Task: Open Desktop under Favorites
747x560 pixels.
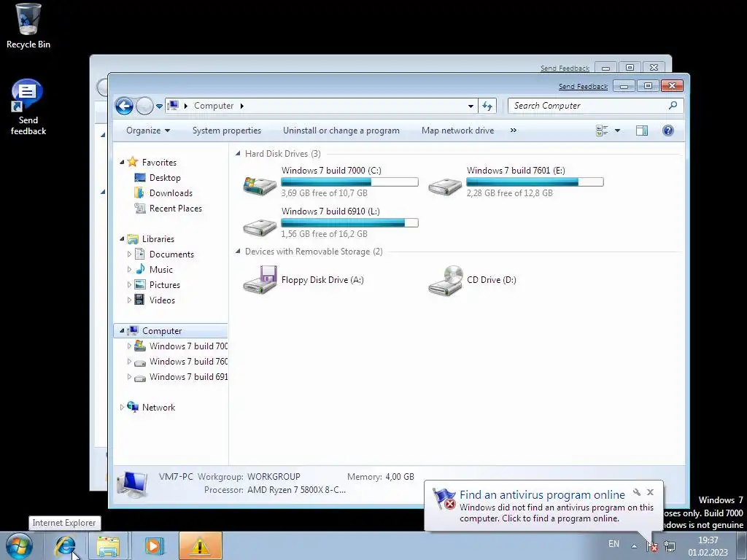Action: click(164, 178)
